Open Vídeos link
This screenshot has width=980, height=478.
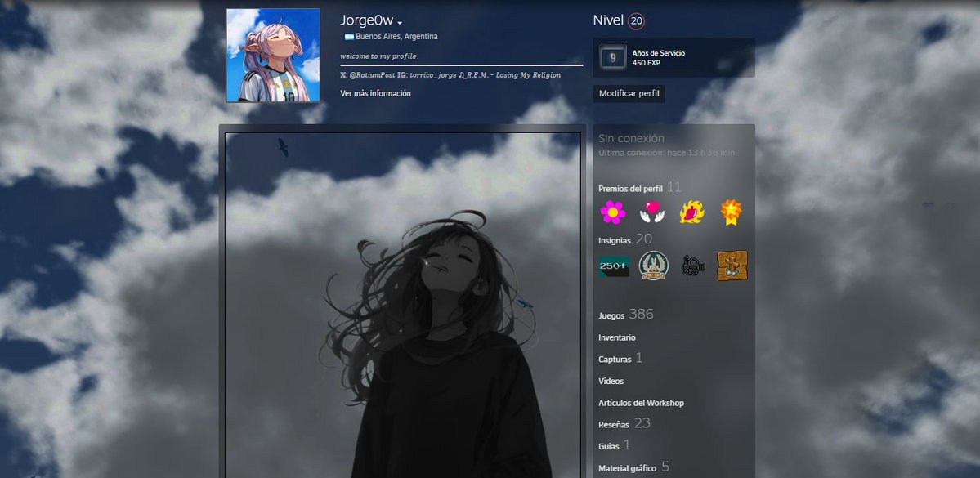click(x=611, y=381)
